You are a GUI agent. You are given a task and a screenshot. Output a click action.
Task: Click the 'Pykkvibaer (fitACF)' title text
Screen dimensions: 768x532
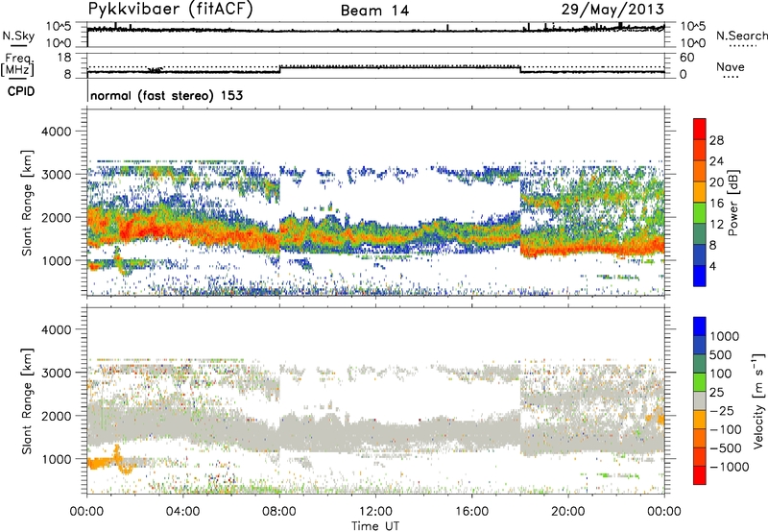[x=170, y=10]
